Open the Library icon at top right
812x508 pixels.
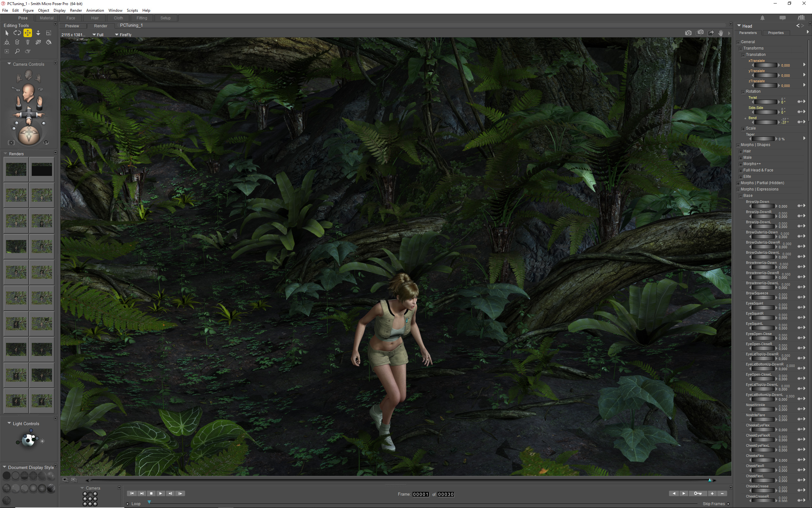[801, 18]
